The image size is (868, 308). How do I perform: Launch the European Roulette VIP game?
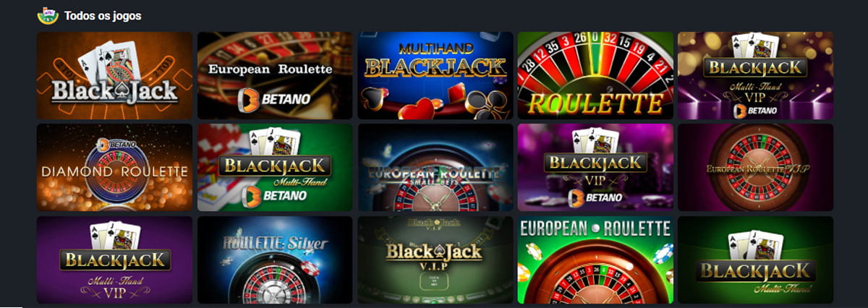coord(755,167)
